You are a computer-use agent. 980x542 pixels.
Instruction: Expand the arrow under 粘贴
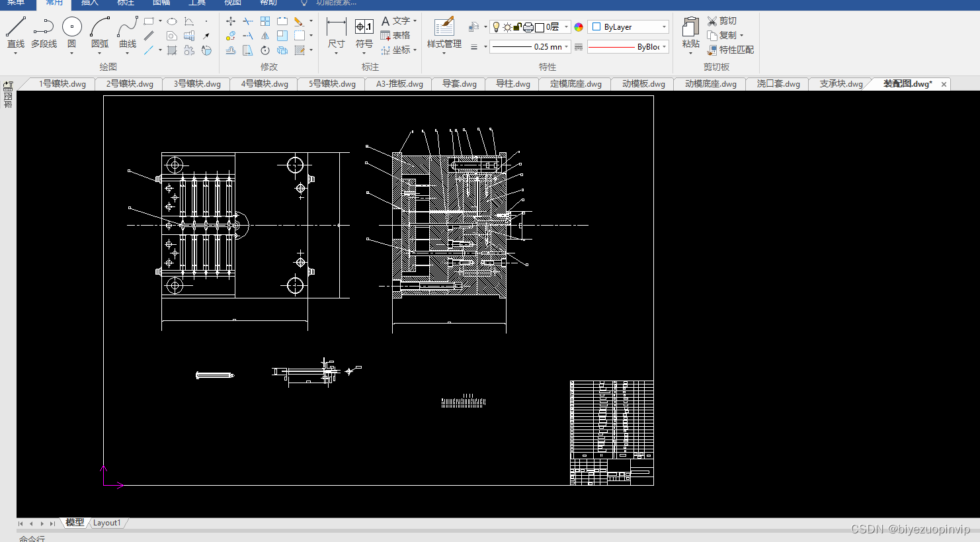690,53
